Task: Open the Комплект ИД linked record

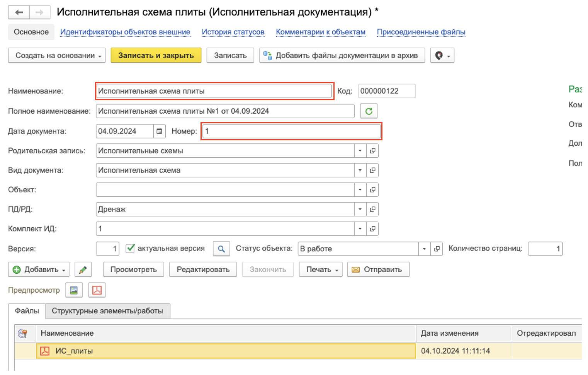Action: pyautogui.click(x=372, y=228)
